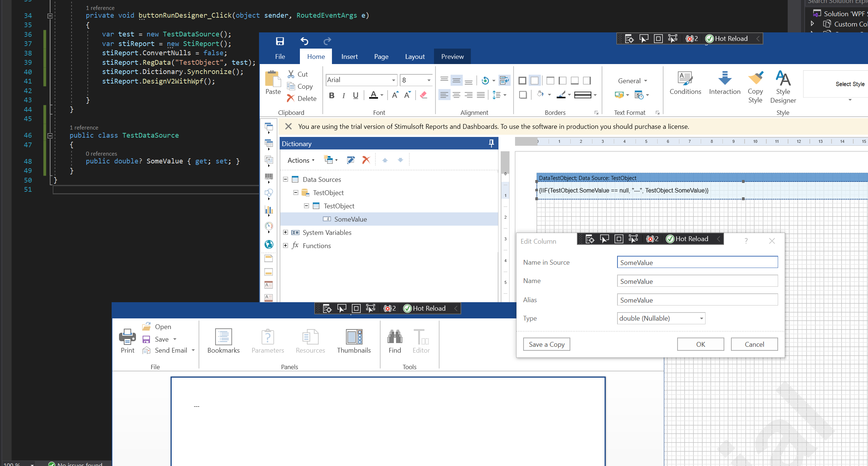This screenshot has height=466, width=868.
Task: Open the File ribbon tab
Action: point(280,56)
